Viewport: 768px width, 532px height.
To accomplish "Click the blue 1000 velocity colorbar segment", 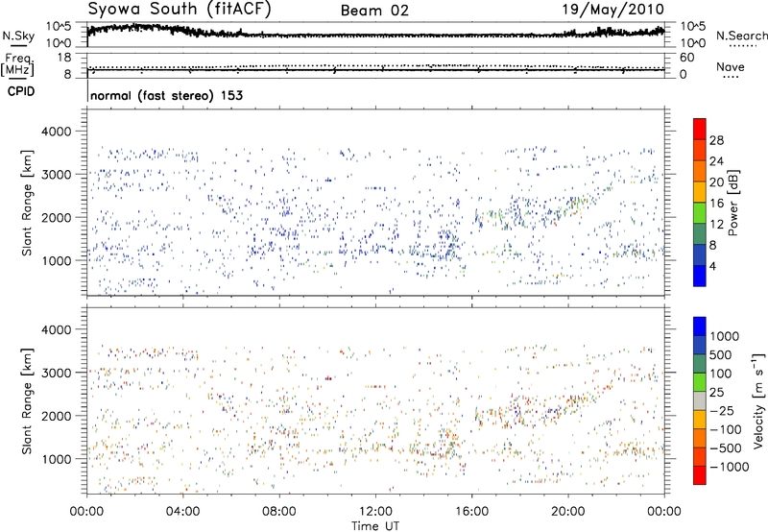I will [x=700, y=326].
